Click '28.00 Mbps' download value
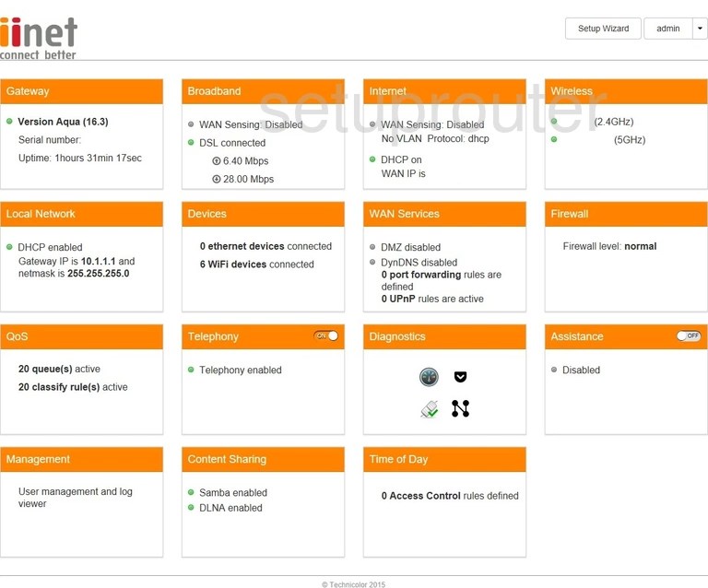This screenshot has height=588, width=708. pos(248,179)
